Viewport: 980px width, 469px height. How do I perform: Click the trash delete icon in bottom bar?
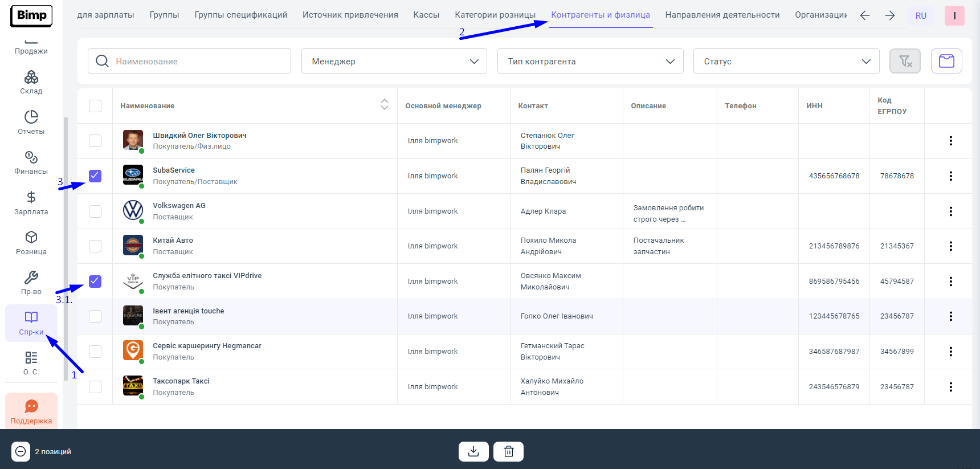[508, 451]
